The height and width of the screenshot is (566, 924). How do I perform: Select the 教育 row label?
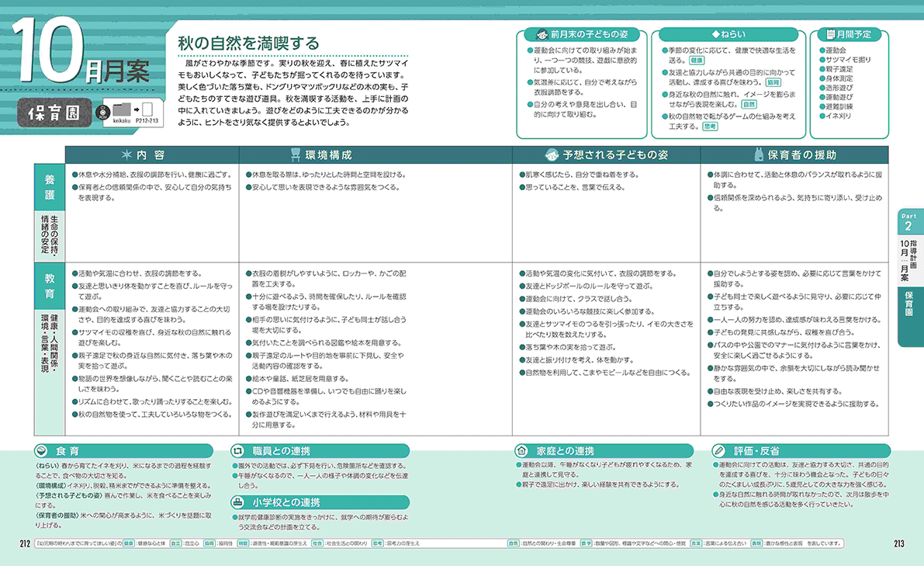coord(50,286)
